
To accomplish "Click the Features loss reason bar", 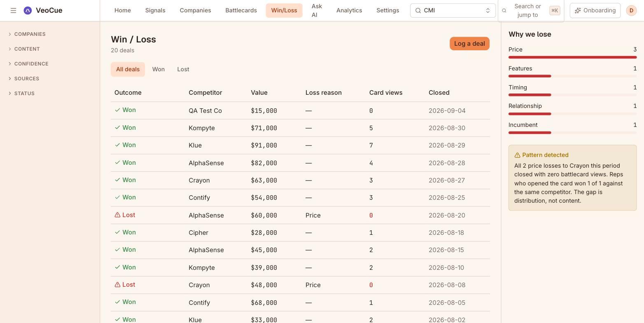I will (572, 76).
